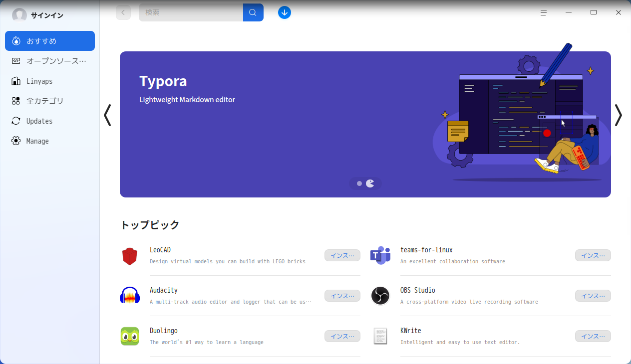This screenshot has width=631, height=364.
Task: Open the hamburger main menu
Action: pos(544,12)
